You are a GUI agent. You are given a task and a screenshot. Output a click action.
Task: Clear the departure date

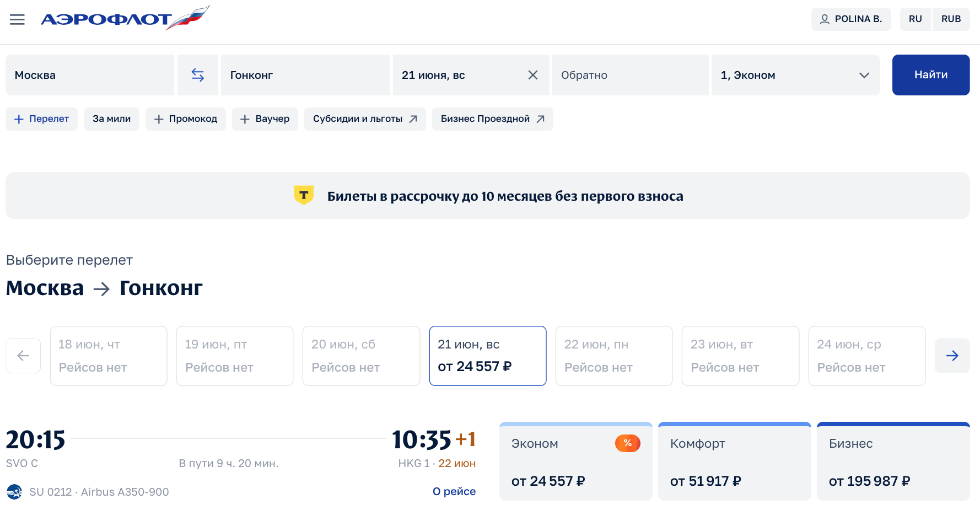(x=533, y=75)
